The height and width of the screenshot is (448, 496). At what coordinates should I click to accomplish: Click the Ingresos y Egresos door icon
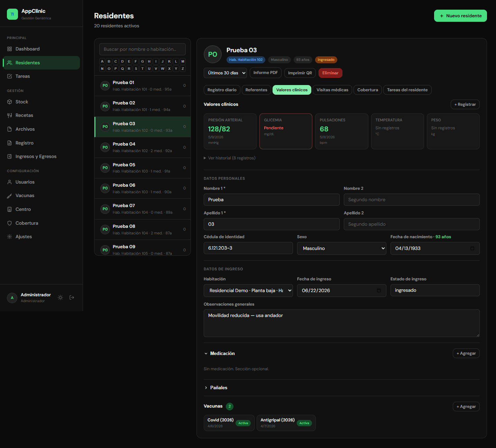pyautogui.click(x=9, y=157)
